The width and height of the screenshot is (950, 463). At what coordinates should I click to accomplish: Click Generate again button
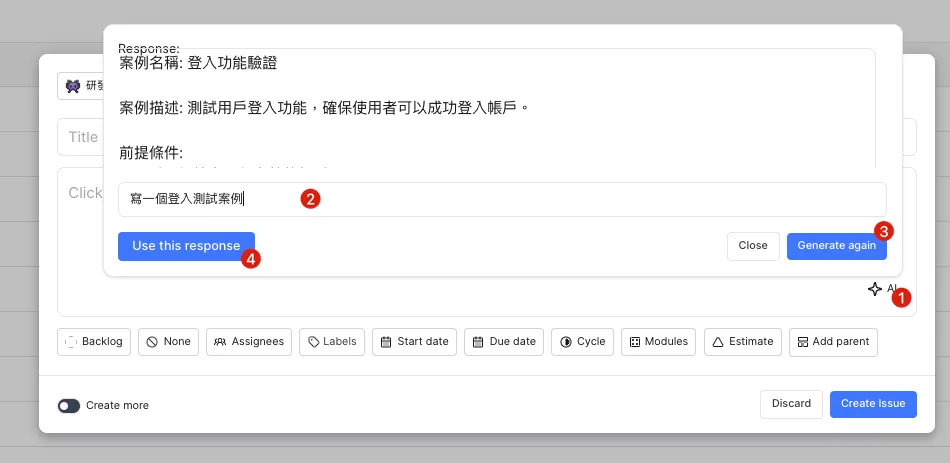click(836, 246)
